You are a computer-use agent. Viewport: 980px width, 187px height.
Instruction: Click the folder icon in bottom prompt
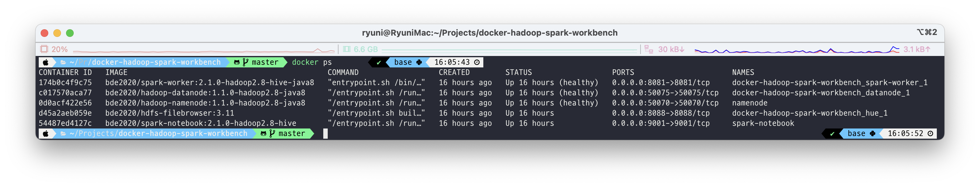63,133
